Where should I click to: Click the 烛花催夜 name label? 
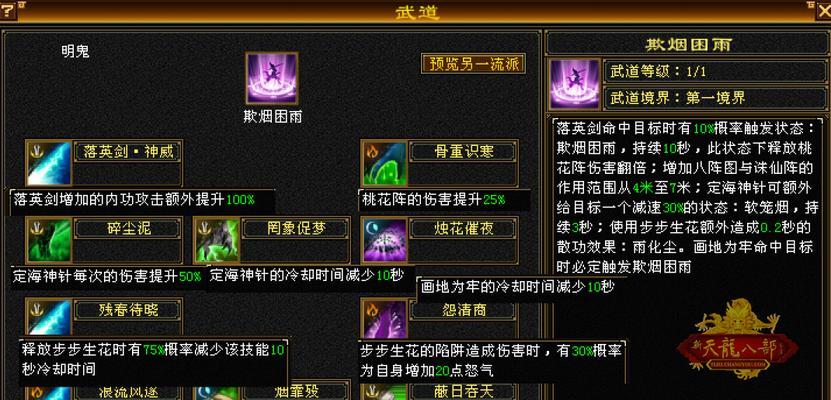point(463,229)
